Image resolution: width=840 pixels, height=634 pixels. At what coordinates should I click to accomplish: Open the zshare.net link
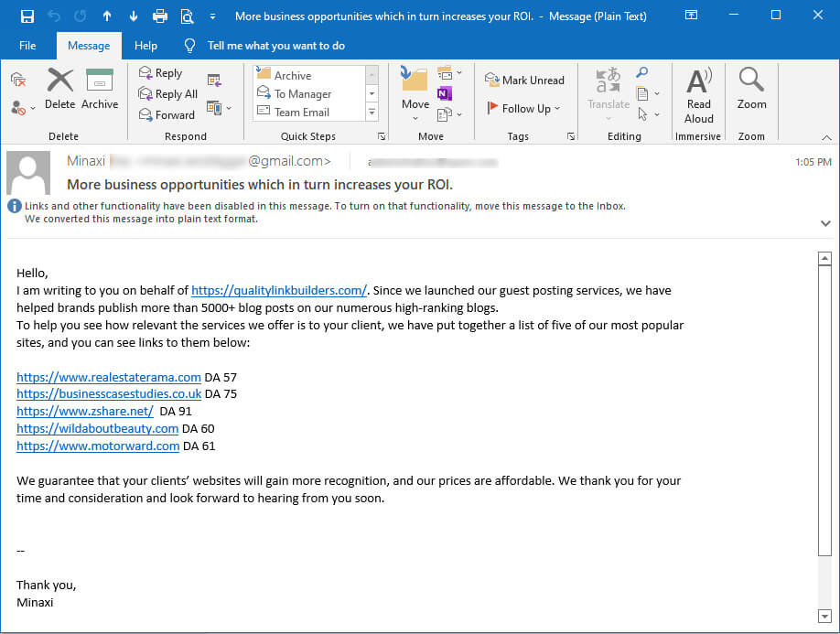tap(85, 412)
